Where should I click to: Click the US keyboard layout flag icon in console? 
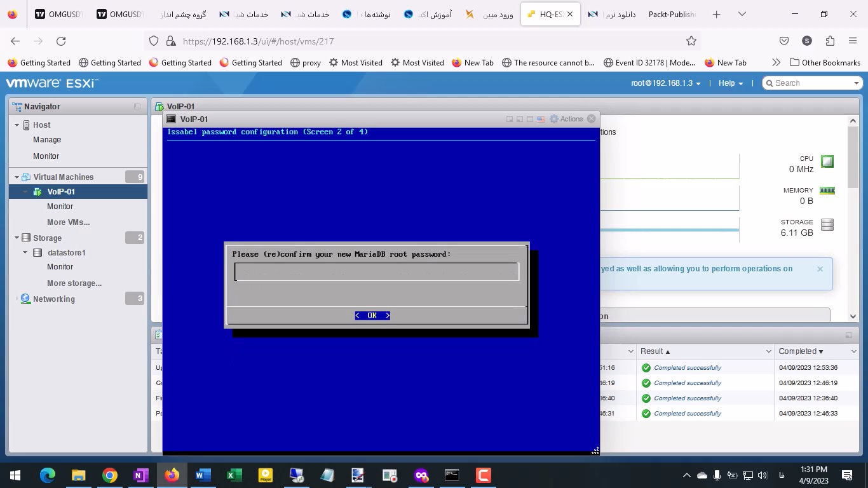click(541, 119)
